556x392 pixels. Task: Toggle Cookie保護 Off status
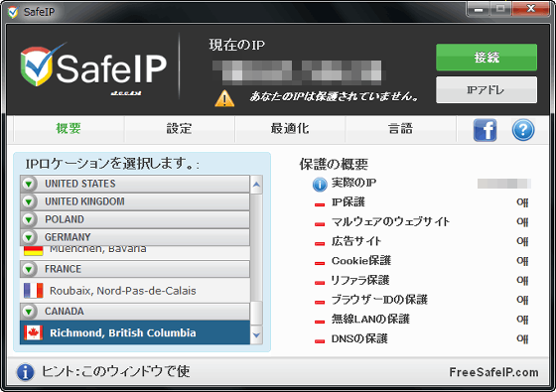pyautogui.click(x=522, y=261)
